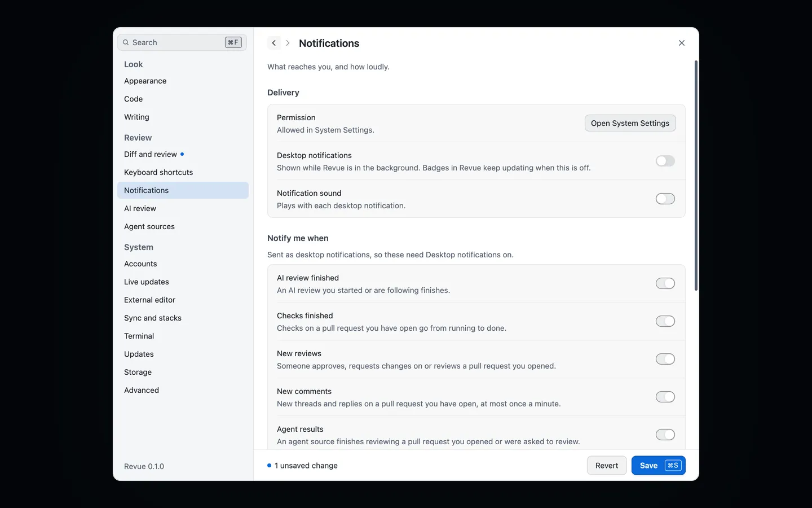Open Live updates settings
This screenshot has width=812, height=508.
[x=183, y=282]
